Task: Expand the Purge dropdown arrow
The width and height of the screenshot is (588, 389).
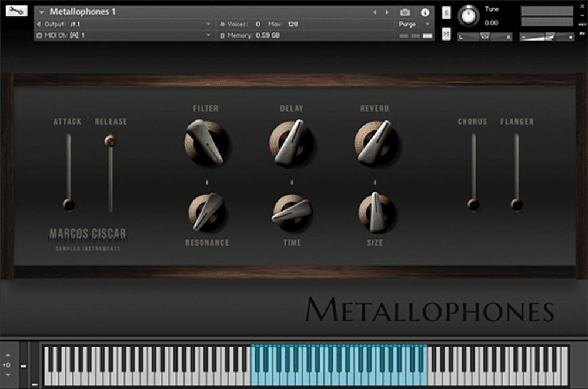Action: pyautogui.click(x=426, y=25)
